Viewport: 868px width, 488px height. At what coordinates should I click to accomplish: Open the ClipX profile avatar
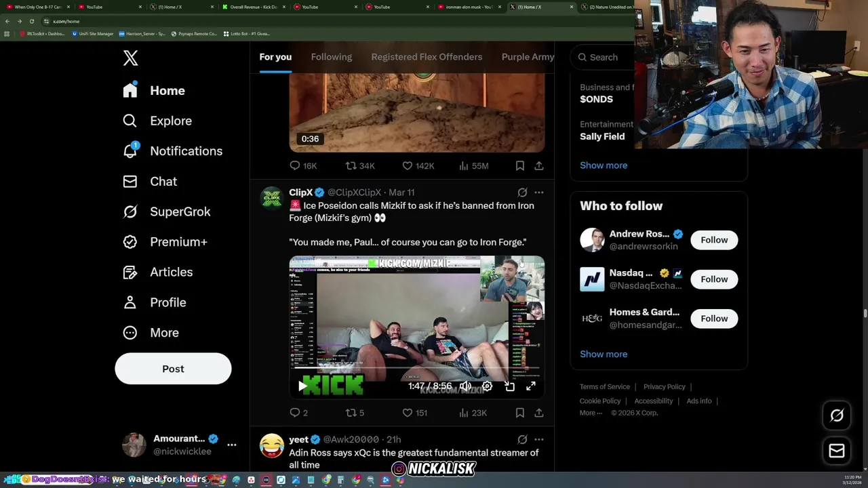pos(272,198)
